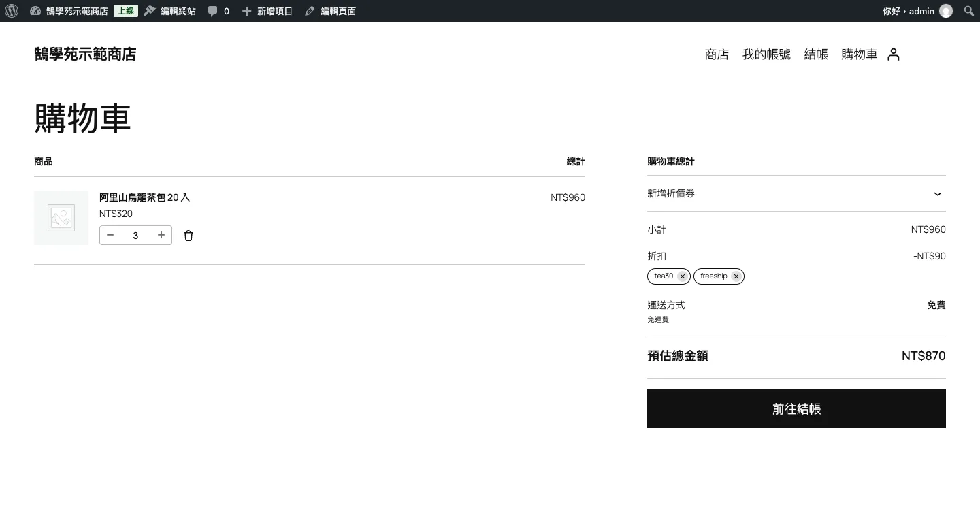Image resolution: width=980 pixels, height=531 pixels.
Task: Open the admin bar search icon
Action: [969, 11]
